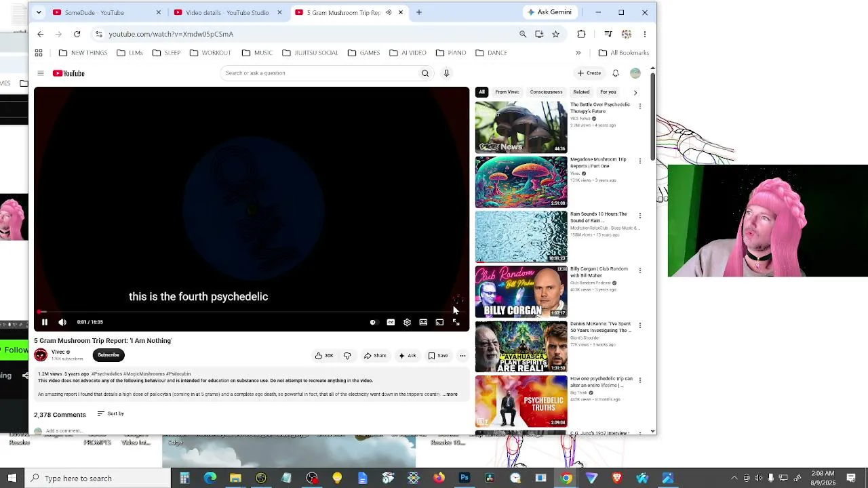Screen dimensions: 868x488
Task: Open the MUSIC bookmarks folder
Action: 257,53
